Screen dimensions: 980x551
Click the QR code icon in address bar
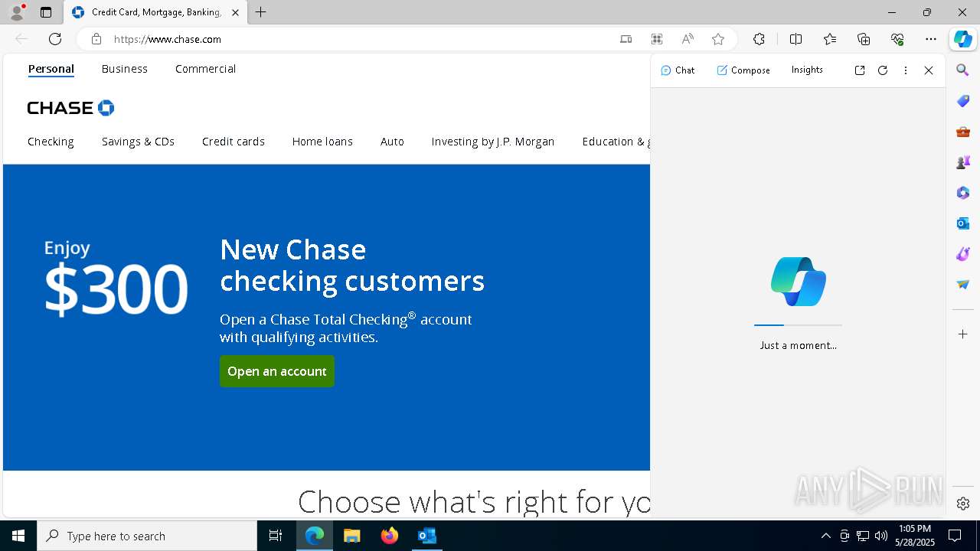pos(656,39)
